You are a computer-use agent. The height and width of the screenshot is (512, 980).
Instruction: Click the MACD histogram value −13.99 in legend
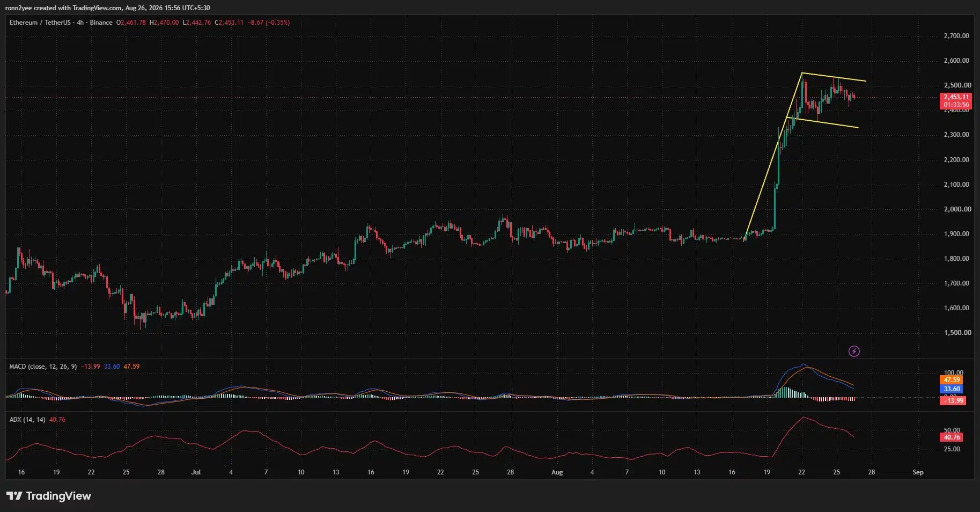(x=90, y=367)
